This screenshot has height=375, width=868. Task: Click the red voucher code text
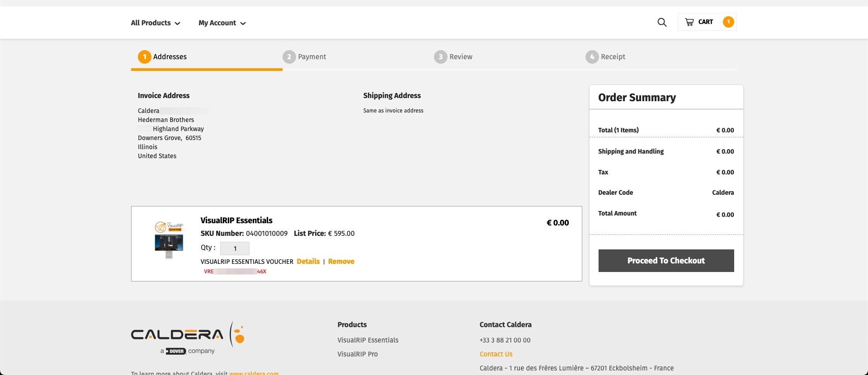tap(235, 272)
